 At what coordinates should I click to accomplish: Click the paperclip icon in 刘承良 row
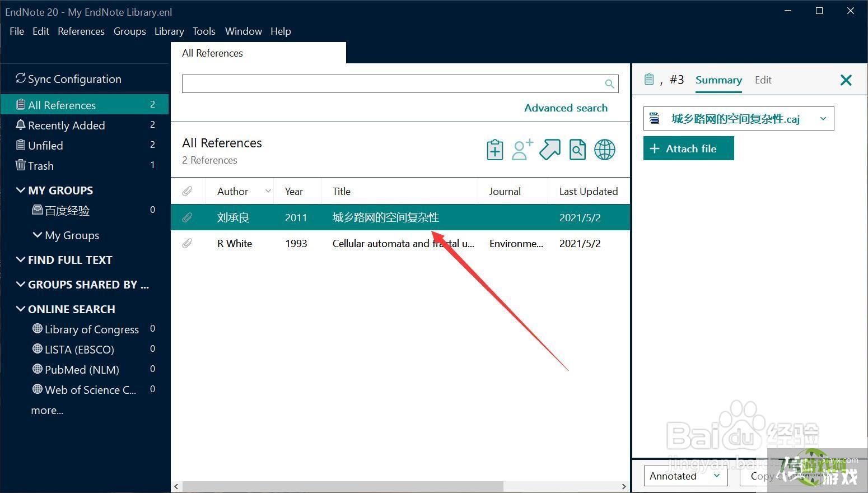[188, 217]
